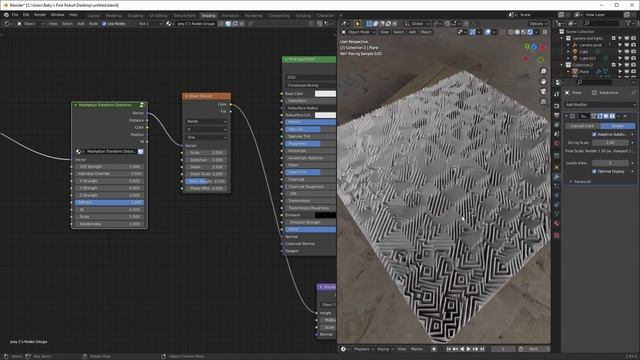Viewport: 640px width, 360px height.
Task: Toggle fake user on Manhattan Transform Distance group
Action: (141, 151)
